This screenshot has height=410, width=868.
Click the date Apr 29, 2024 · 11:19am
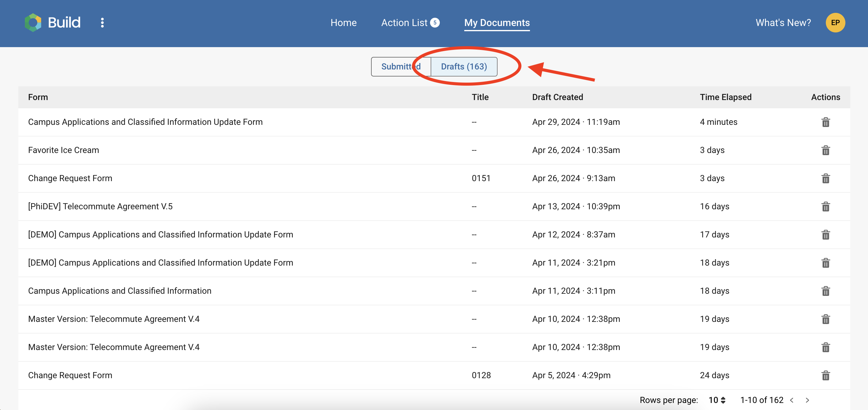pos(576,122)
